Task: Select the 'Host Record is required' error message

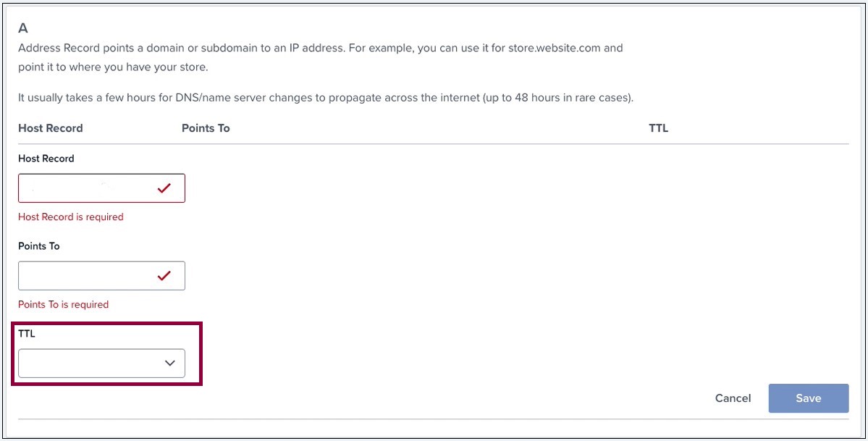Action: point(71,217)
